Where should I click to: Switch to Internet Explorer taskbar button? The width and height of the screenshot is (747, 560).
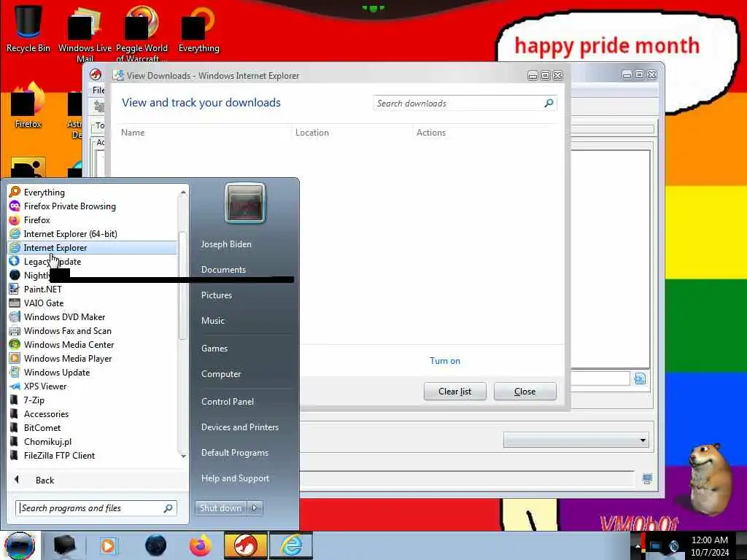pos(291,545)
